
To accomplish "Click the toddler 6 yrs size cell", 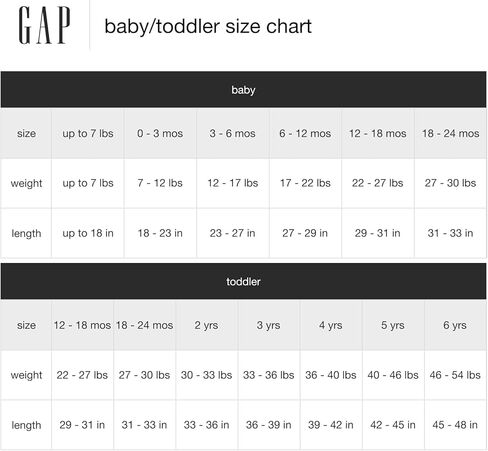I will 455,325.
